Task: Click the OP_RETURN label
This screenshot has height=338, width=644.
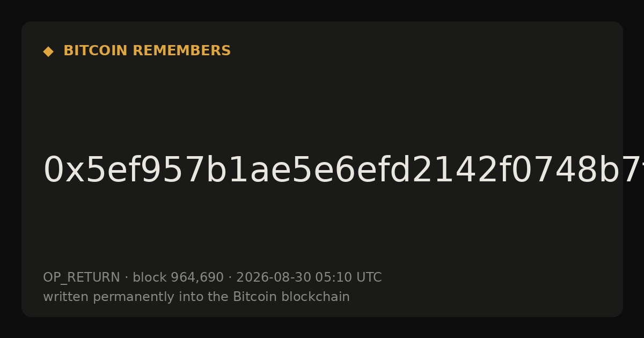Action: tap(82, 278)
